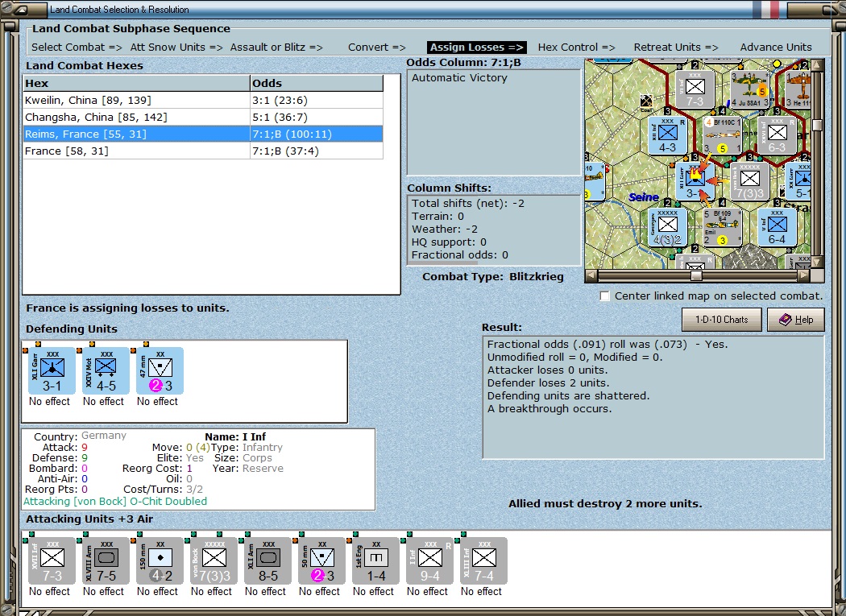The height and width of the screenshot is (616, 846).
Task: Click the Retreat Units subphase step
Action: [x=676, y=47]
